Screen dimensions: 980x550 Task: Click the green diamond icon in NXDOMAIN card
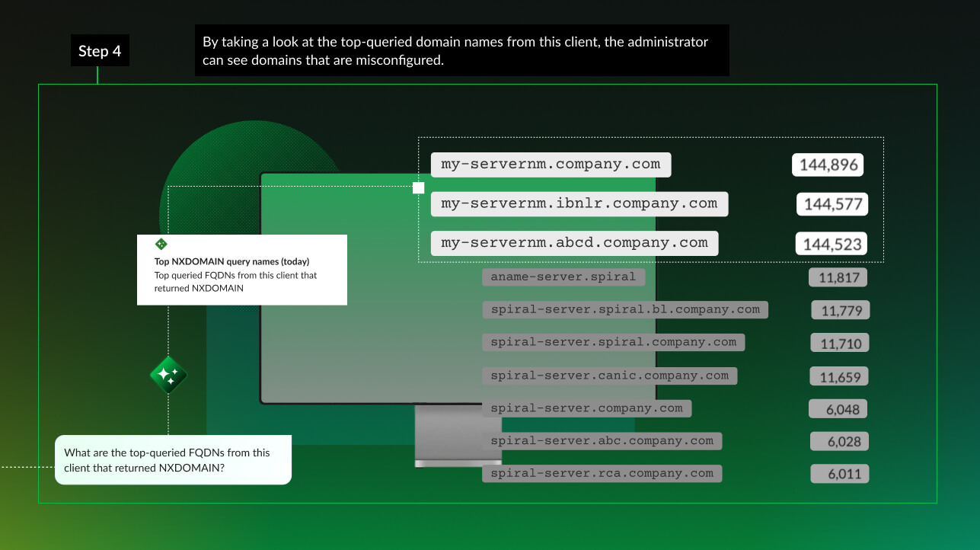161,244
